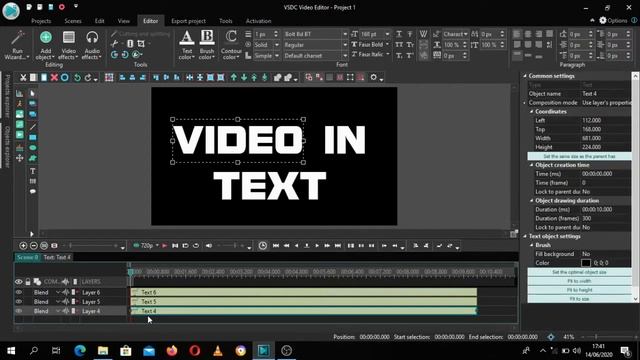Click the play button in timeline toolbar
640x360 pixels.
(317, 246)
